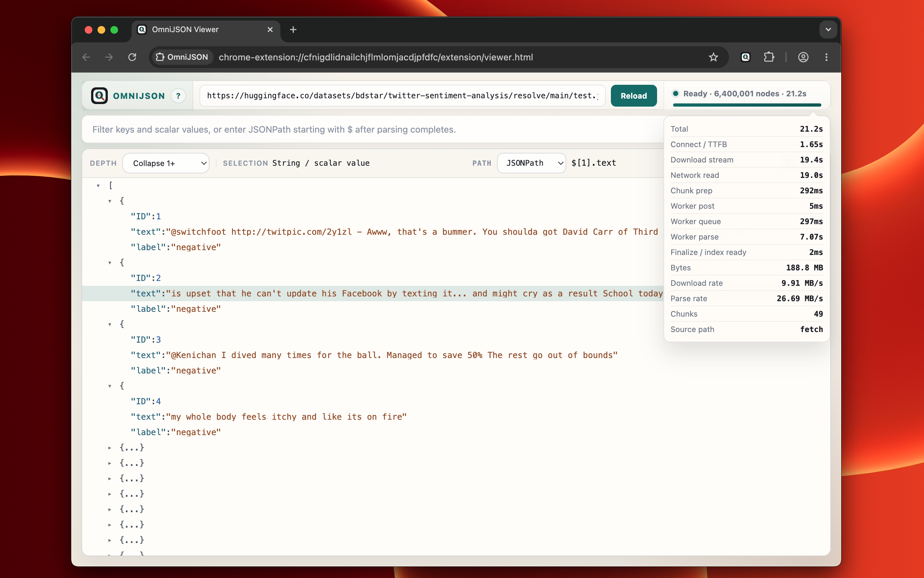Click the Download rate 9.91 MB/s row
The height and width of the screenshot is (578, 924).
[747, 283]
